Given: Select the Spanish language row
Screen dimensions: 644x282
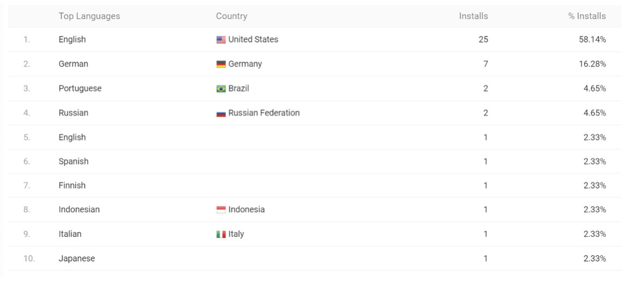Looking at the screenshot, I should tap(73, 161).
